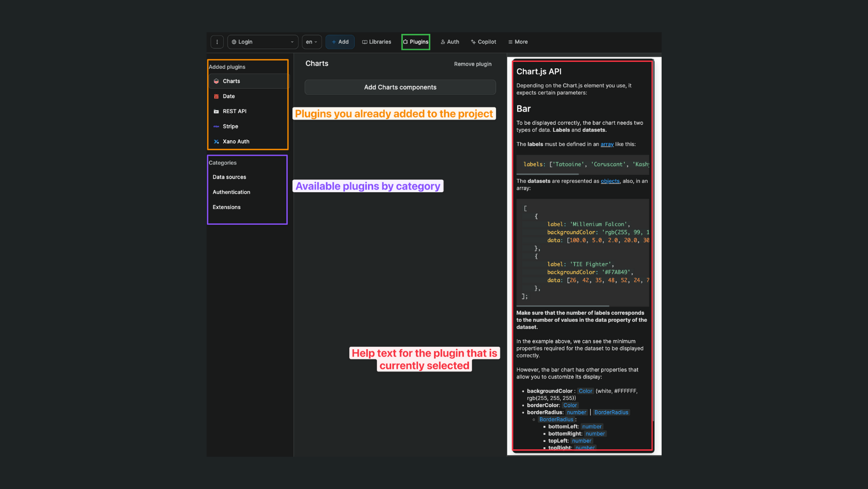Expand the language selector showing 'en'
Image resolution: width=868 pixels, height=489 pixels.
point(312,42)
